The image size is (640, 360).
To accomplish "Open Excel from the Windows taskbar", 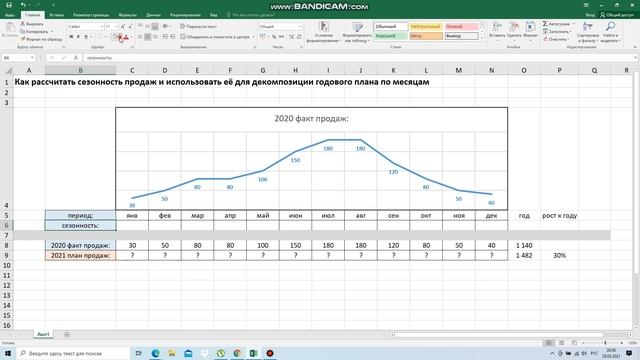I will point(253,353).
